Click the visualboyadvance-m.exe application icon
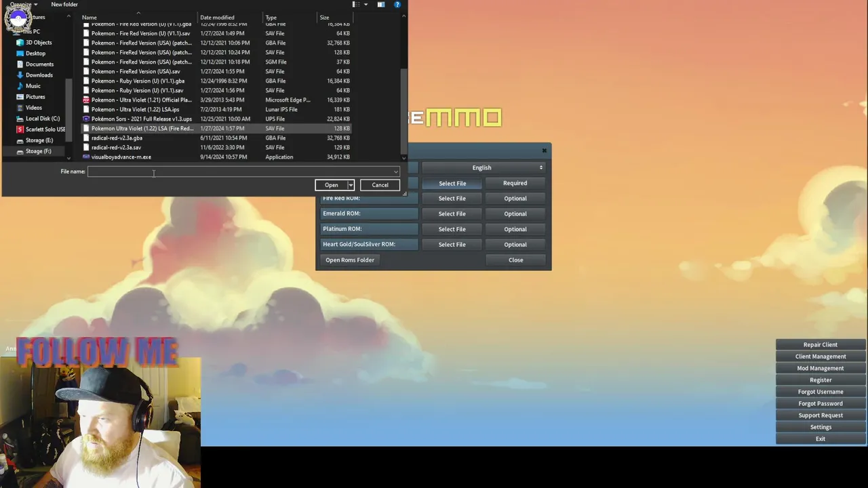The height and width of the screenshot is (488, 868). tap(86, 157)
